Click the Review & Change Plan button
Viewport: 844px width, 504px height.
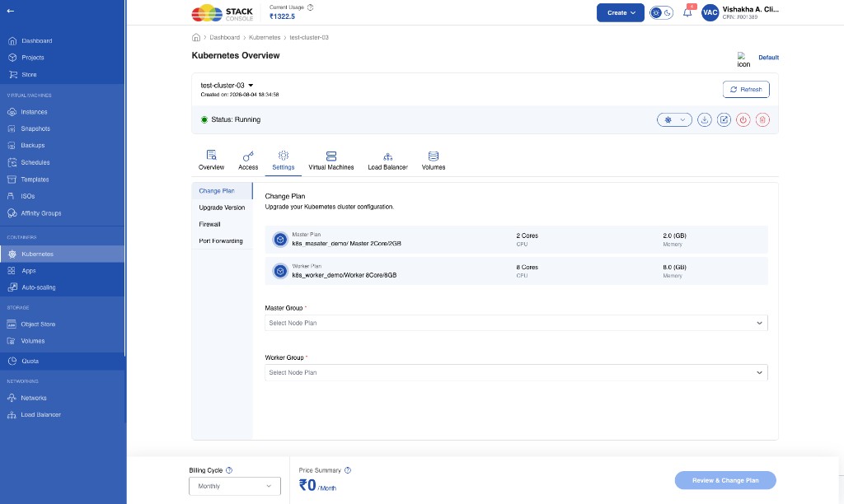coord(725,480)
